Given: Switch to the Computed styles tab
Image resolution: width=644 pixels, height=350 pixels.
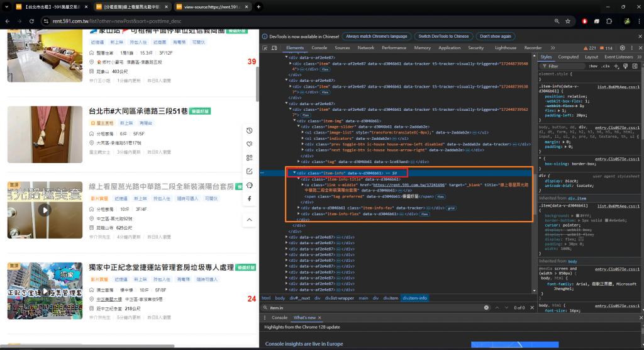Looking at the screenshot, I should tap(568, 57).
